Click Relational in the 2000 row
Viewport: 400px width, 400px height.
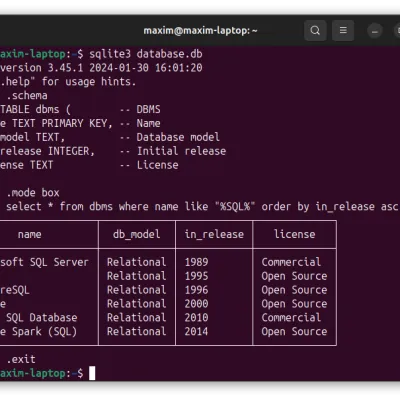tap(137, 304)
